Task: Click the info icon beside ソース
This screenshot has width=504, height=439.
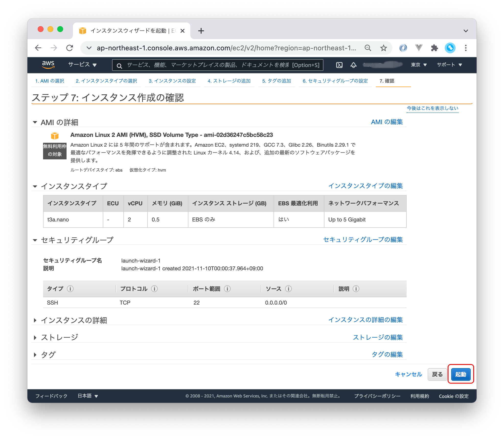Action: 288,289
